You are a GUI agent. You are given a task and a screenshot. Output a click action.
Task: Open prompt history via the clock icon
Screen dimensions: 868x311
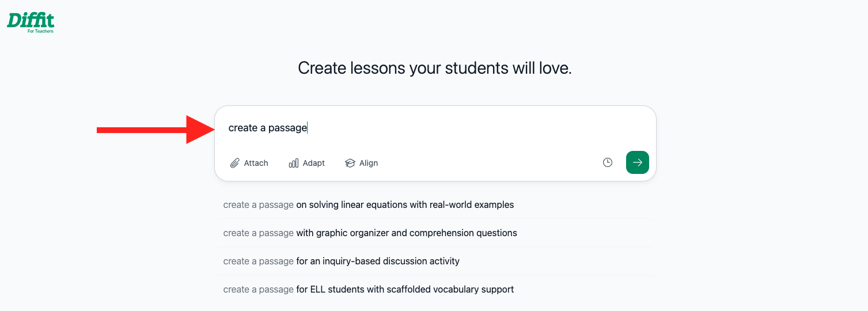pyautogui.click(x=608, y=162)
